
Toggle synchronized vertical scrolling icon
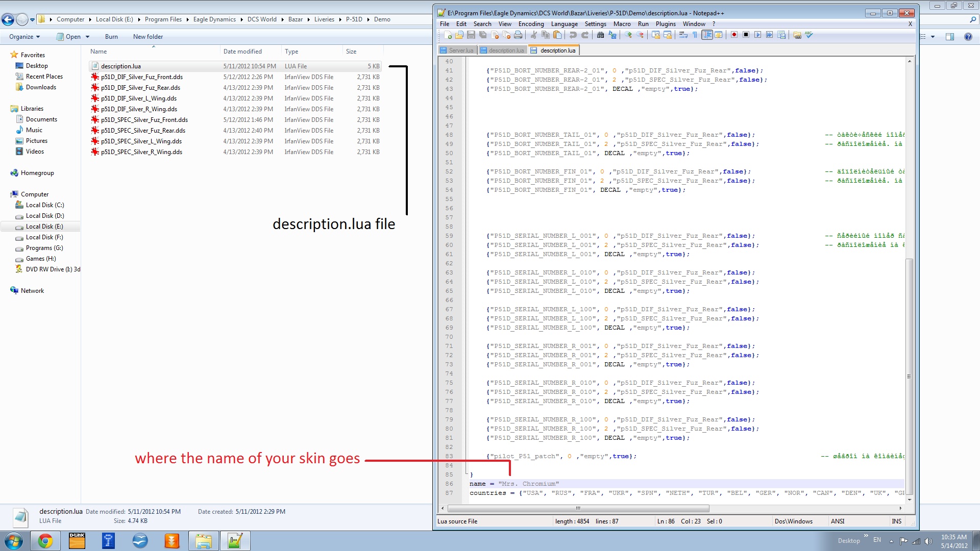tap(655, 35)
